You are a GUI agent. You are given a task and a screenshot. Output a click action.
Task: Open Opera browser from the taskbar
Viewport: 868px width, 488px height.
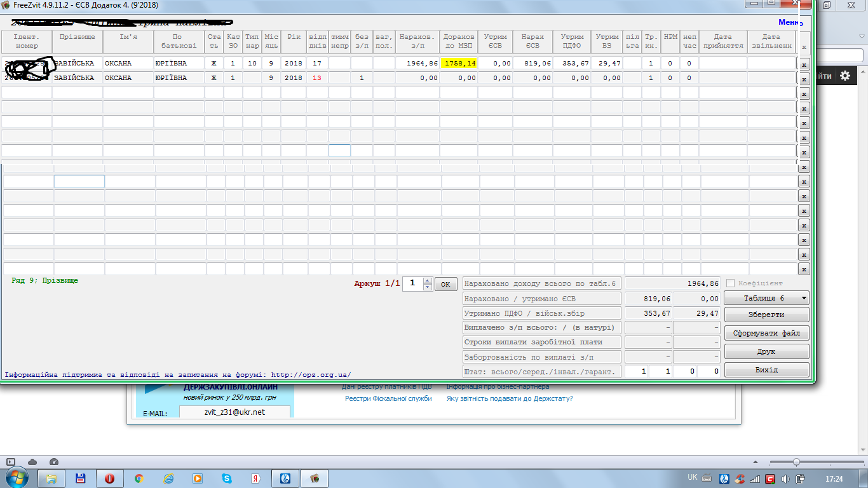[x=109, y=478]
